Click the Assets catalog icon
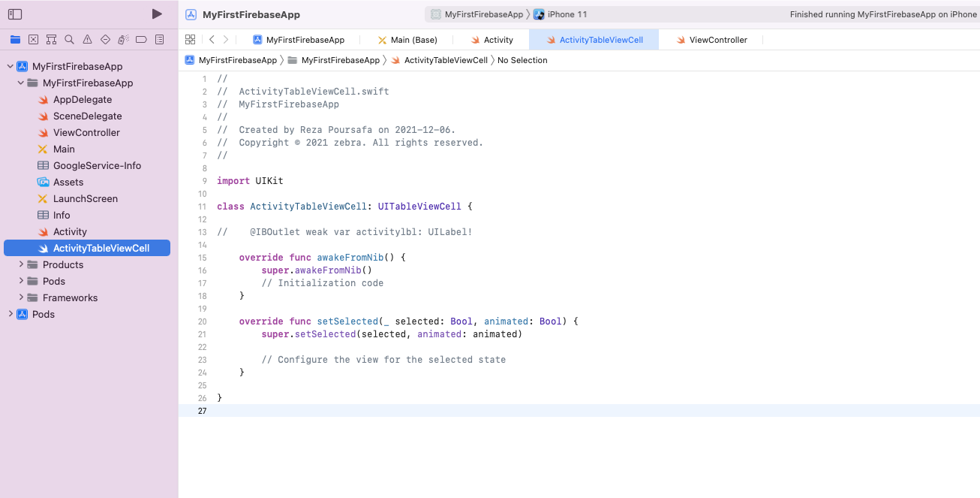The image size is (980, 498). pyautogui.click(x=43, y=182)
